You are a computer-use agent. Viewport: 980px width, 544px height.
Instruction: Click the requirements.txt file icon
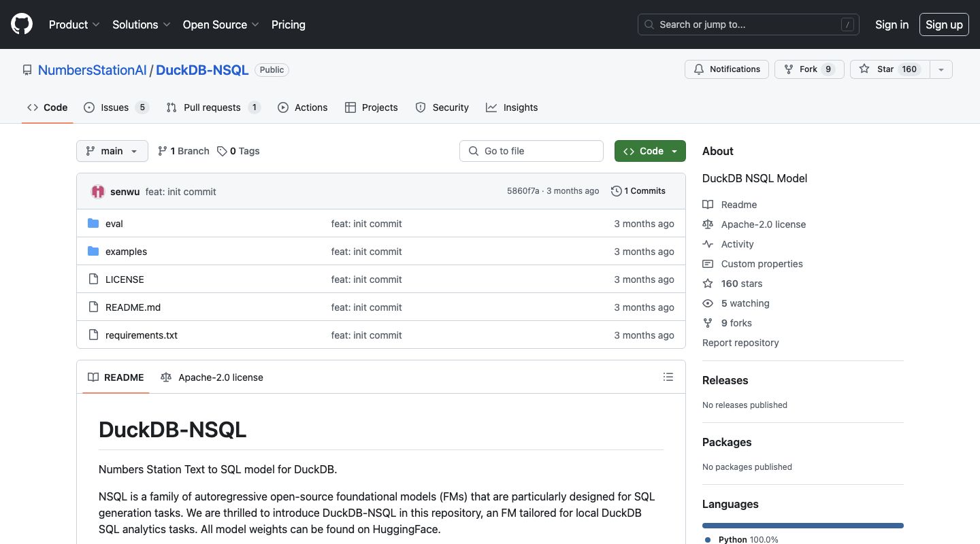(93, 335)
